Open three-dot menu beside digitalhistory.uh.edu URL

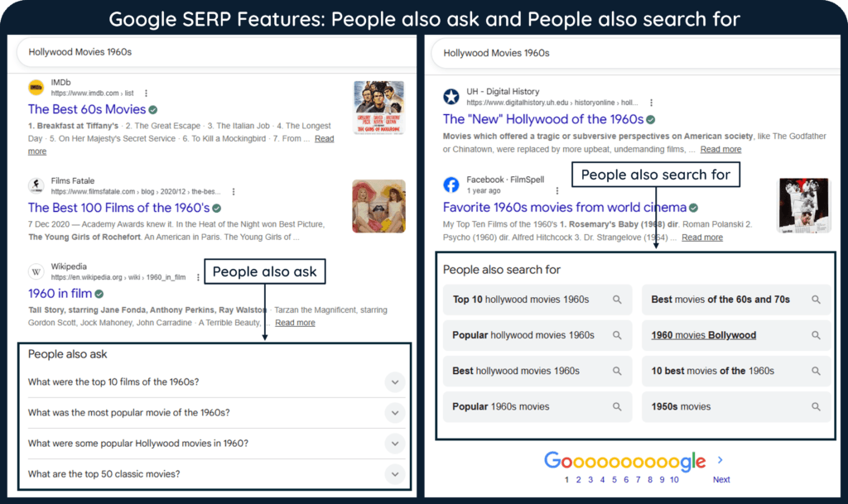(x=651, y=103)
